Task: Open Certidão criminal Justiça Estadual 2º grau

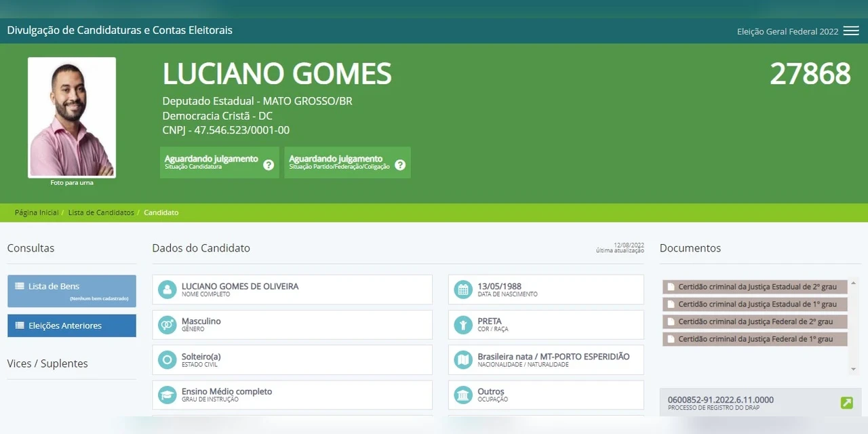Action: click(x=755, y=287)
